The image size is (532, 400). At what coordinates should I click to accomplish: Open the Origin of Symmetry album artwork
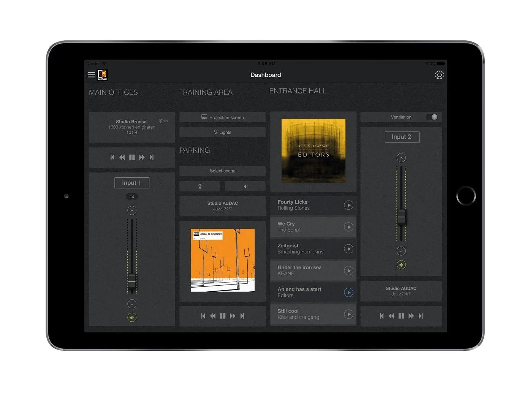(223, 260)
